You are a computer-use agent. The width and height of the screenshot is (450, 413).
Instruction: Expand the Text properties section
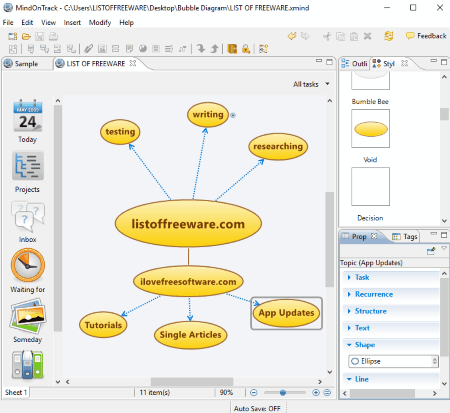391,328
